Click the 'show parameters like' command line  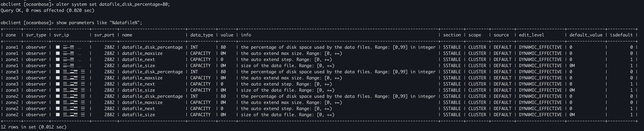(99, 23)
